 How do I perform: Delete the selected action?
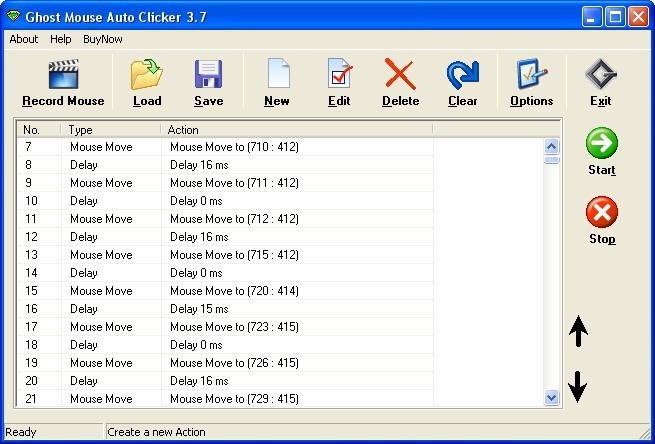401,83
